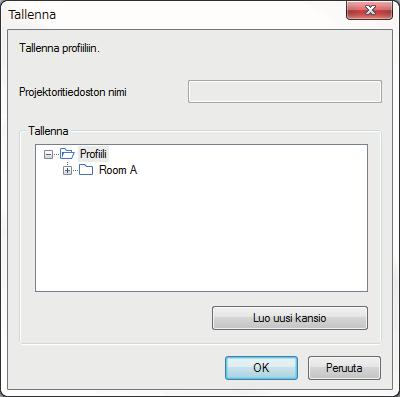Viewport: 400px width, 397px height.
Task: Click the closed folder icon for Room A
Action: tap(86, 170)
